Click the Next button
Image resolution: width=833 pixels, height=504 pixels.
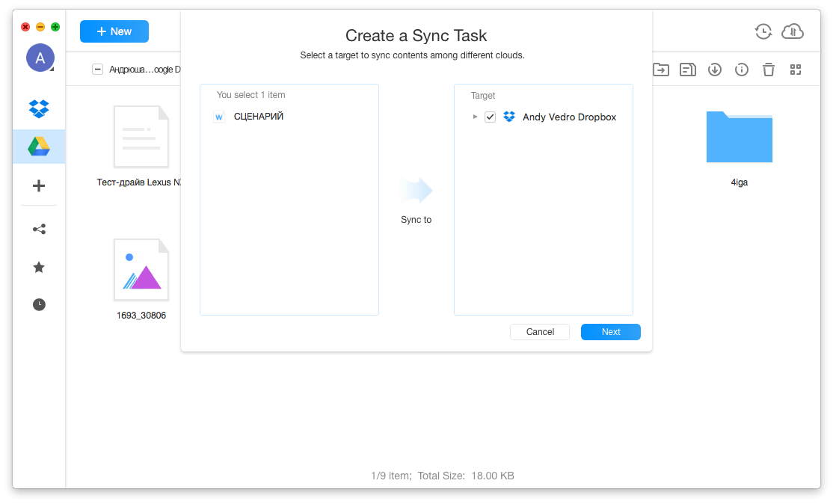pos(610,332)
